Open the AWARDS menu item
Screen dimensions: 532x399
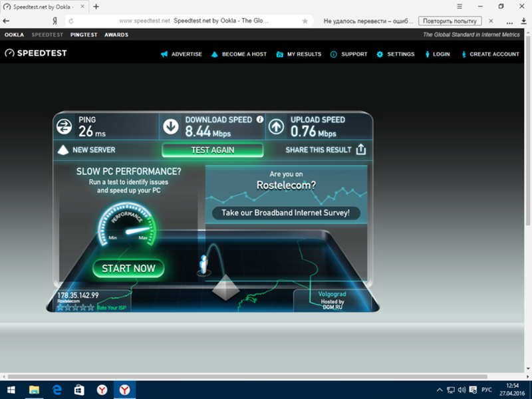(x=116, y=35)
